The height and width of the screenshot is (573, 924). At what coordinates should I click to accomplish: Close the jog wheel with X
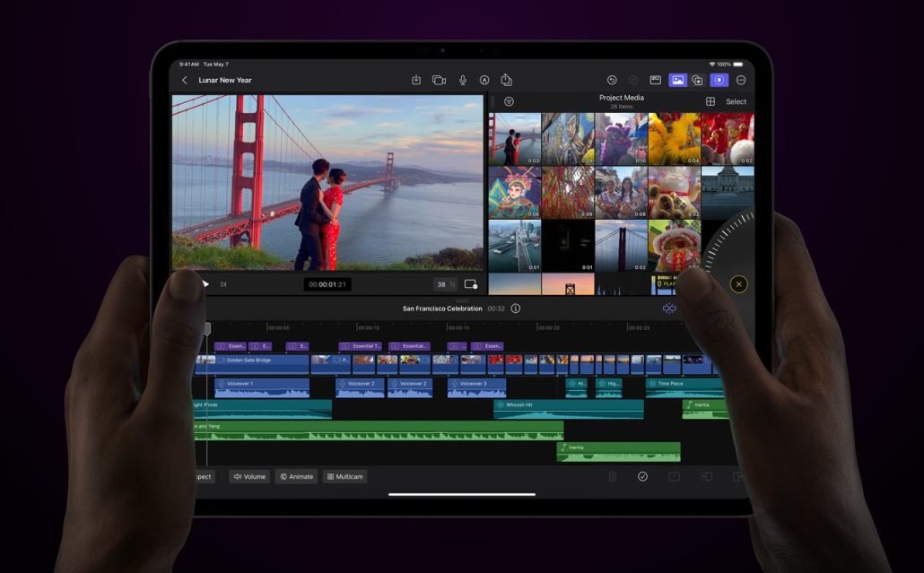pos(739,284)
